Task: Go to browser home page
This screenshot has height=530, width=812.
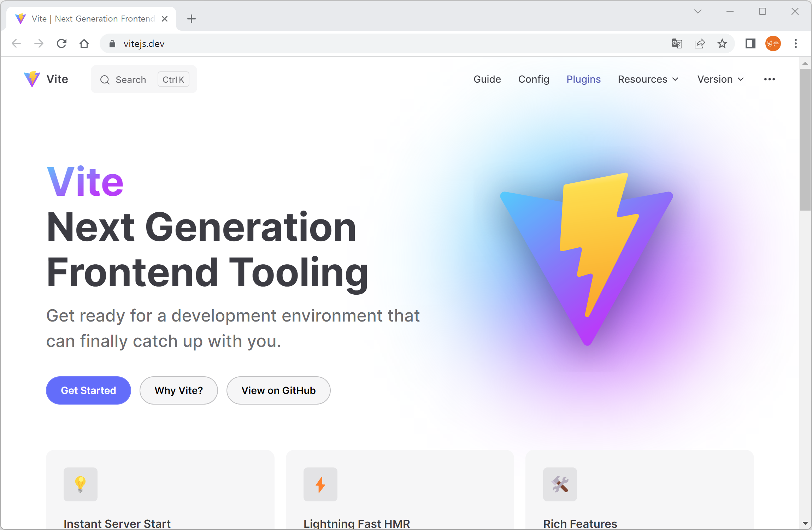Action: 84,43
